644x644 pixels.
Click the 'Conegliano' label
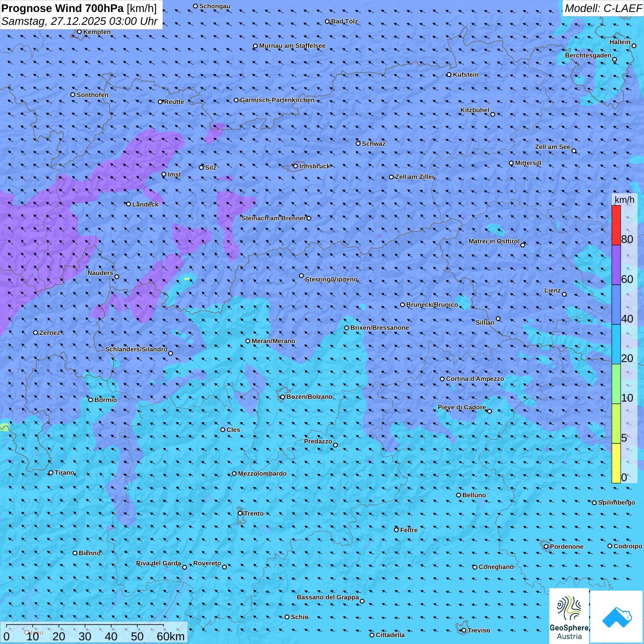pos(496,567)
